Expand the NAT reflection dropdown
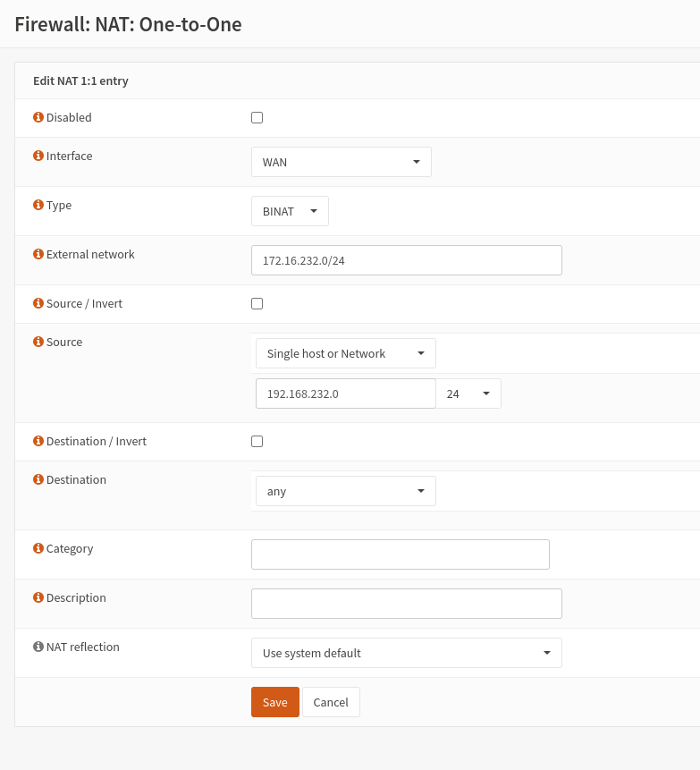 point(406,653)
